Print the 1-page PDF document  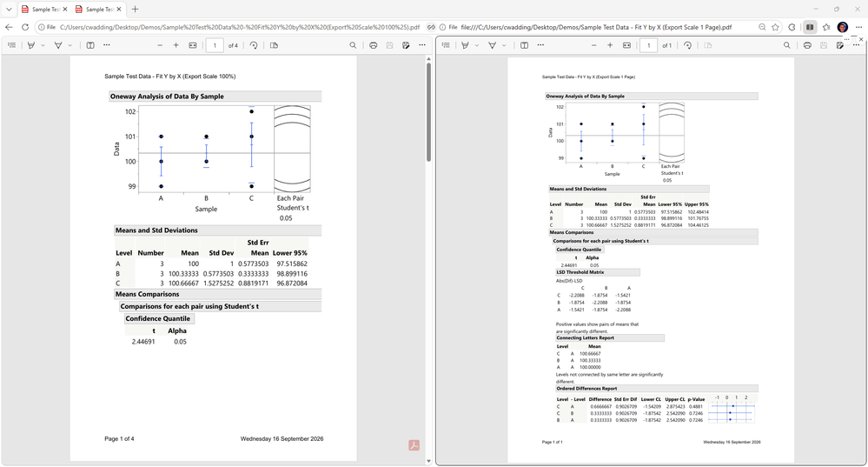coord(807,45)
